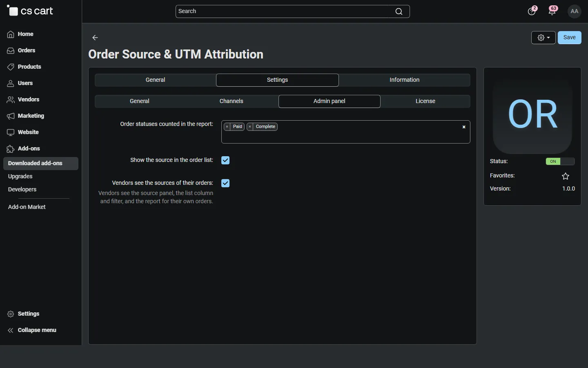The image size is (588, 368).
Task: Clear all selected order statuses
Action: pyautogui.click(x=464, y=127)
